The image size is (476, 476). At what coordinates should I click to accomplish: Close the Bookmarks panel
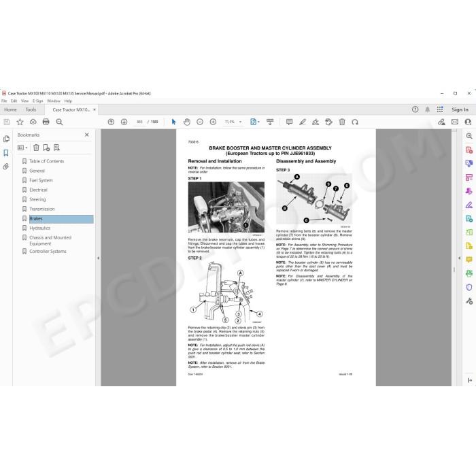coord(87,135)
